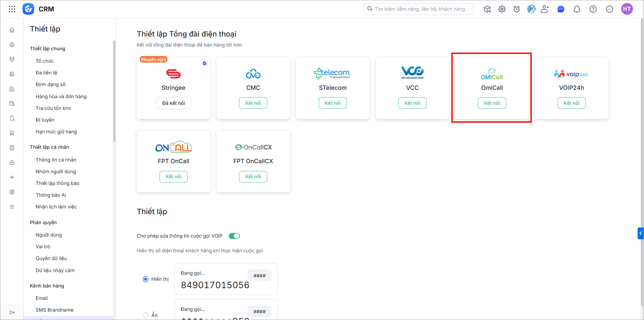
Task: Open the building icon in the sidebar
Action: 12,89
